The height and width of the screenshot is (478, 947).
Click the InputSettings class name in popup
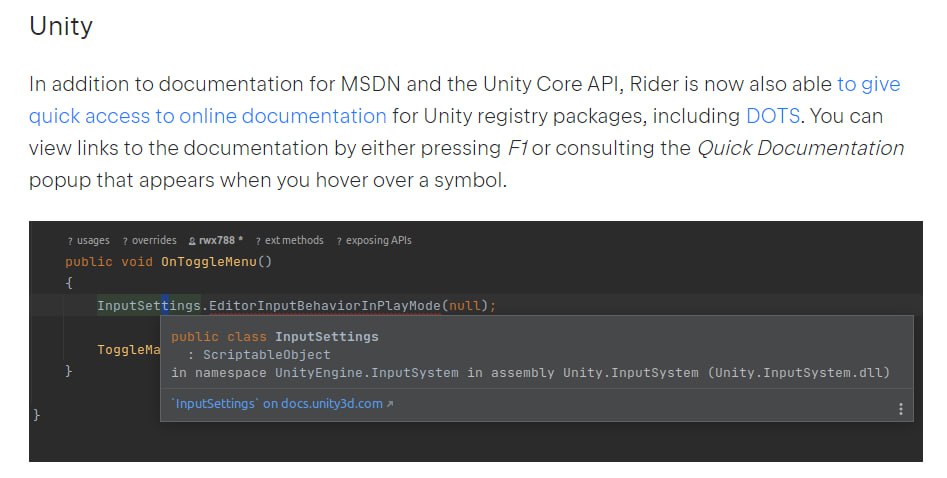pyautogui.click(x=327, y=337)
